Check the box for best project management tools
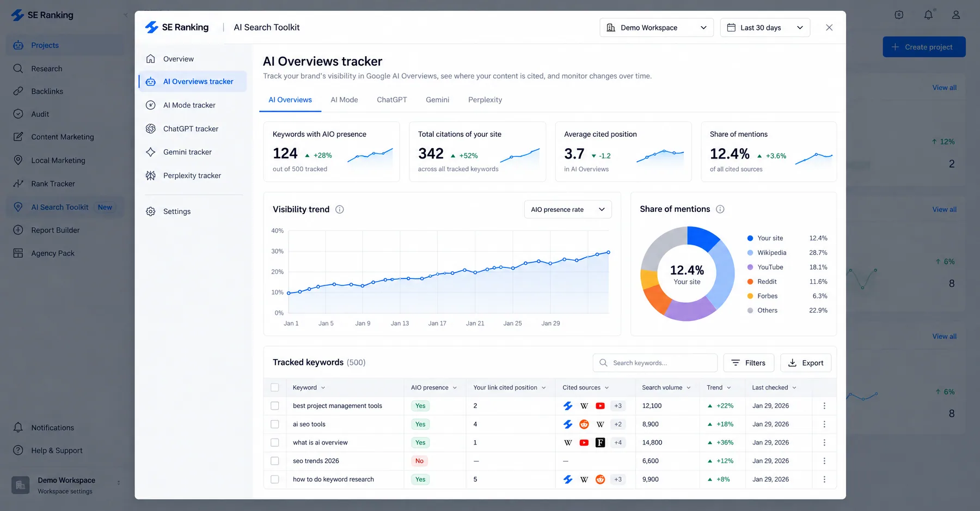 (275, 406)
